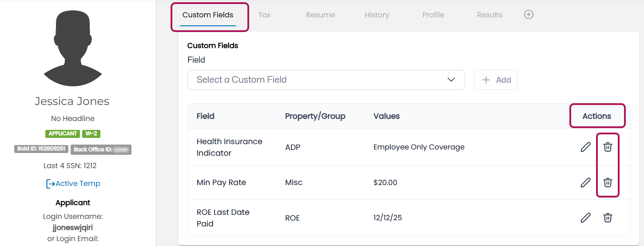Click the Field column header
Image resolution: width=644 pixels, height=246 pixels.
[206, 116]
